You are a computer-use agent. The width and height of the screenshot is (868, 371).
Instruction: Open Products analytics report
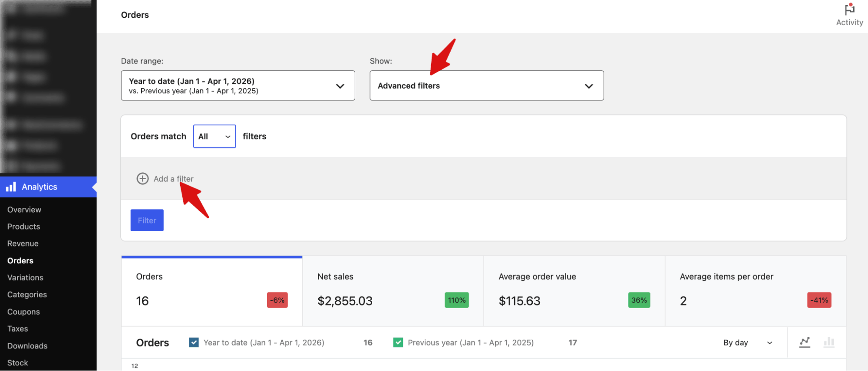point(23,227)
